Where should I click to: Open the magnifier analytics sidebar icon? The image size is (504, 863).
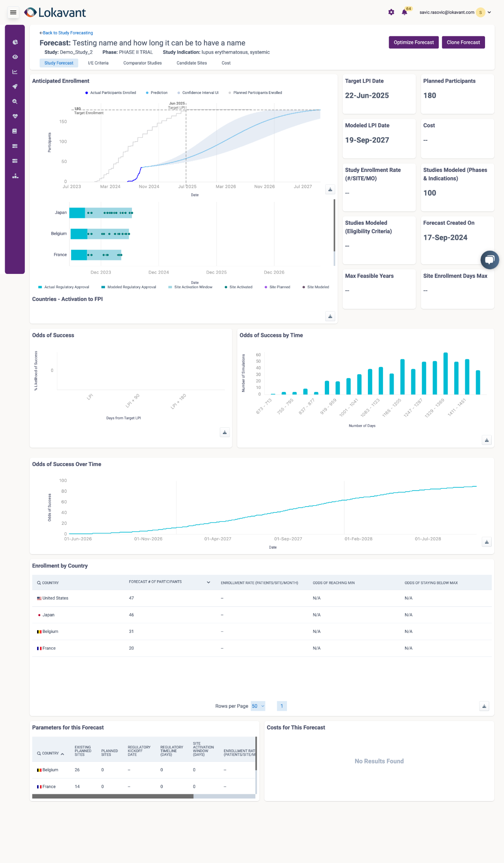point(15,102)
